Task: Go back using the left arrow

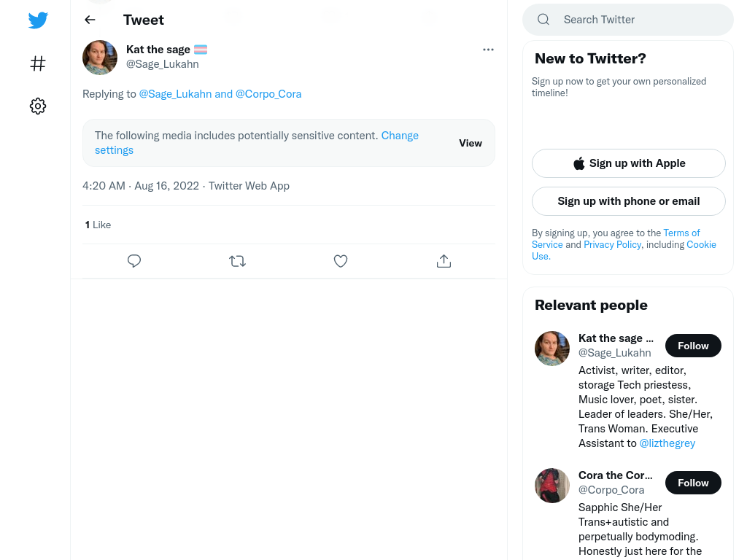Action: pyautogui.click(x=90, y=20)
